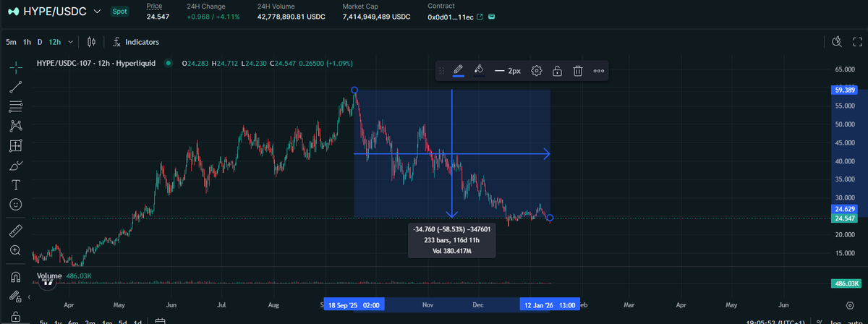Select the measurement's top-left anchor point
Screen dimensions: 868x324
point(354,90)
